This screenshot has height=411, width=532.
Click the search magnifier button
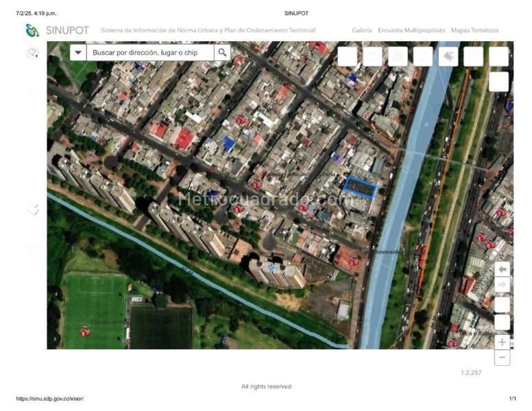click(x=222, y=53)
